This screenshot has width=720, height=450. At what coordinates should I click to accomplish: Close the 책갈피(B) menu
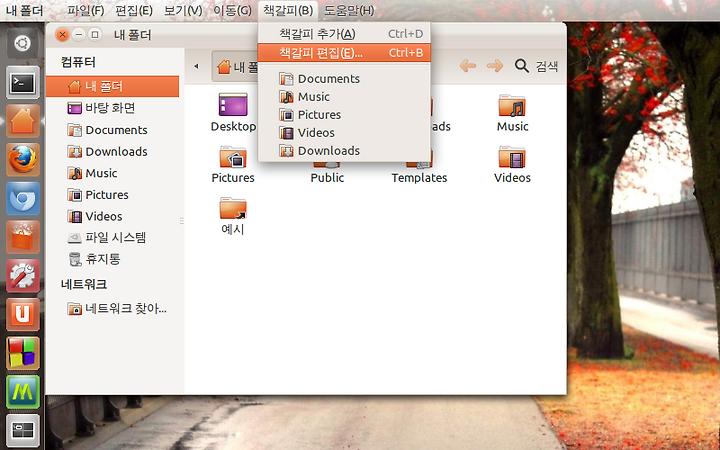click(287, 10)
